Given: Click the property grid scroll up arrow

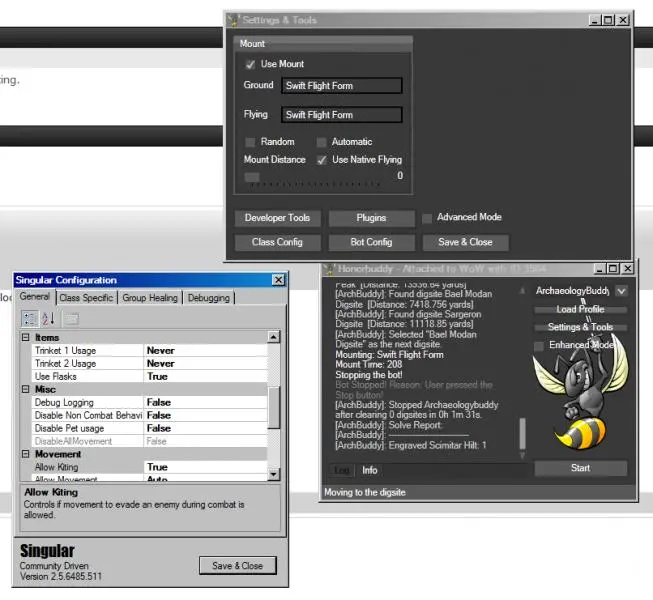Looking at the screenshot, I should point(274,337).
